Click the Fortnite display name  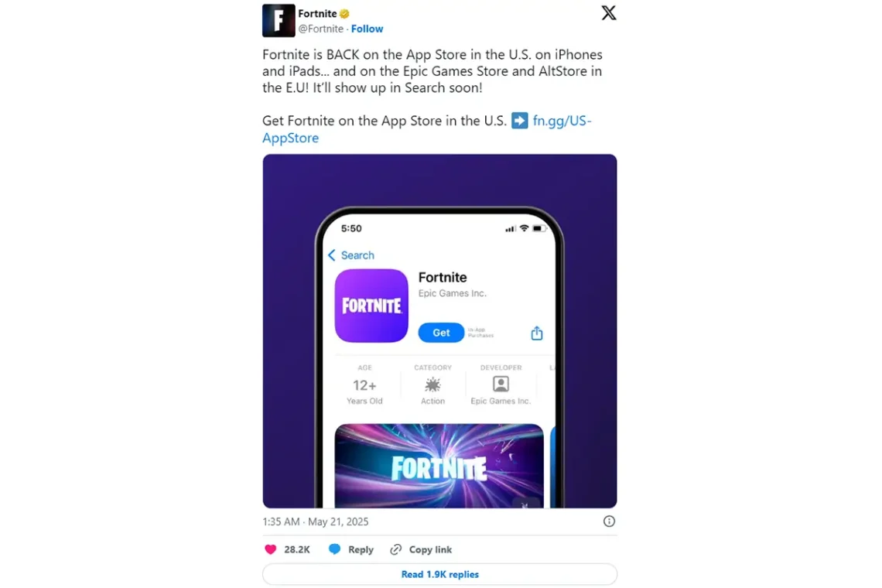(317, 13)
